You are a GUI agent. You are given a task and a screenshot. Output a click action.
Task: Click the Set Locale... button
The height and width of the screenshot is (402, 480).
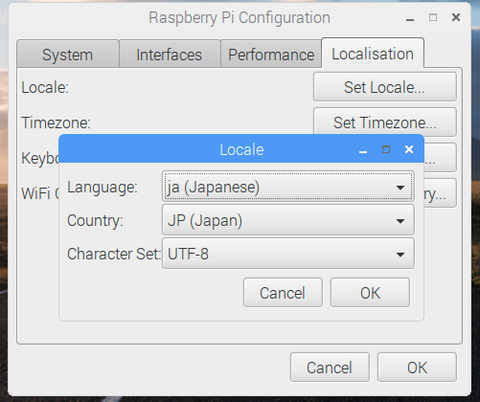385,87
